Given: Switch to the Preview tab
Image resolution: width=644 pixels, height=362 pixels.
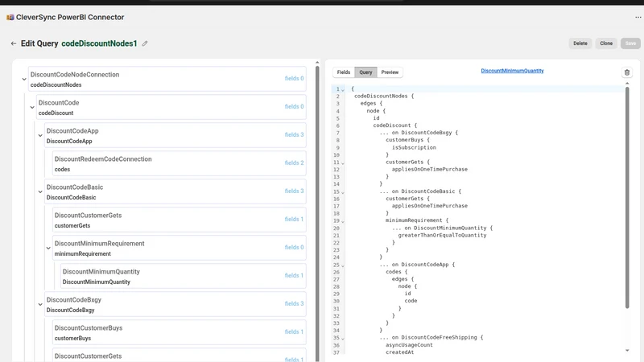Looking at the screenshot, I should (390, 72).
